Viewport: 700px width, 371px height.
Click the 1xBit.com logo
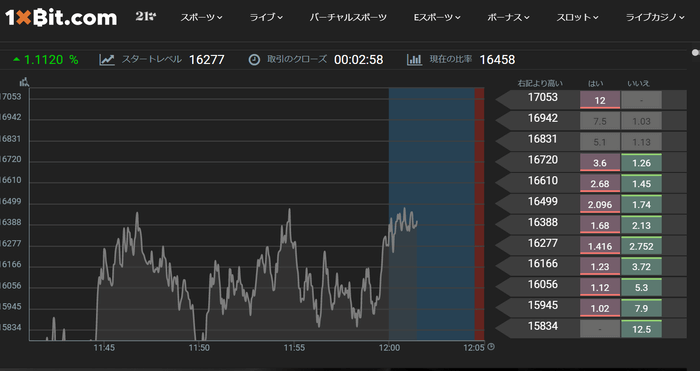(x=61, y=18)
